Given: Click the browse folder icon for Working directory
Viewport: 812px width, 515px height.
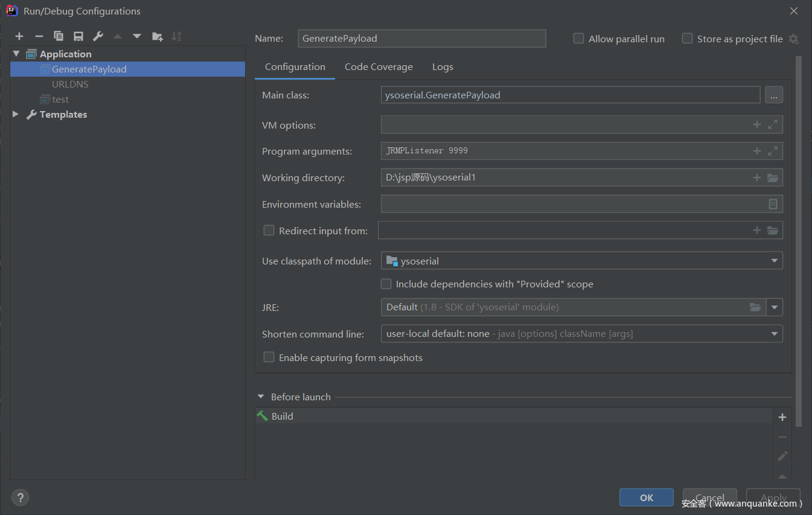Looking at the screenshot, I should coord(773,178).
